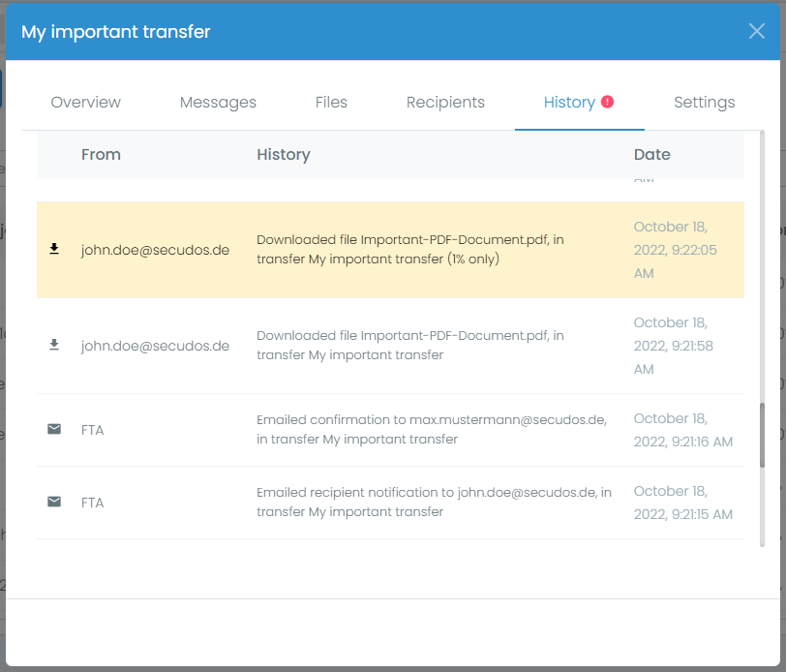Switch to the Messages tab
The image size is (786, 672).
pyautogui.click(x=218, y=103)
